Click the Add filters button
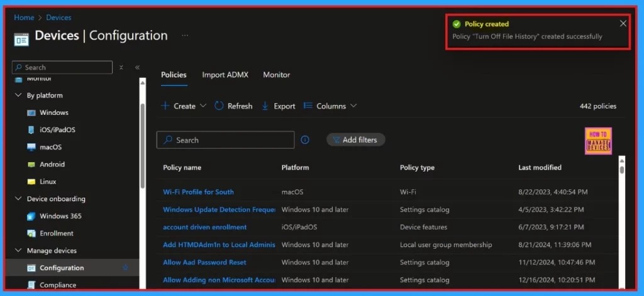The width and height of the screenshot is (644, 296). (356, 140)
